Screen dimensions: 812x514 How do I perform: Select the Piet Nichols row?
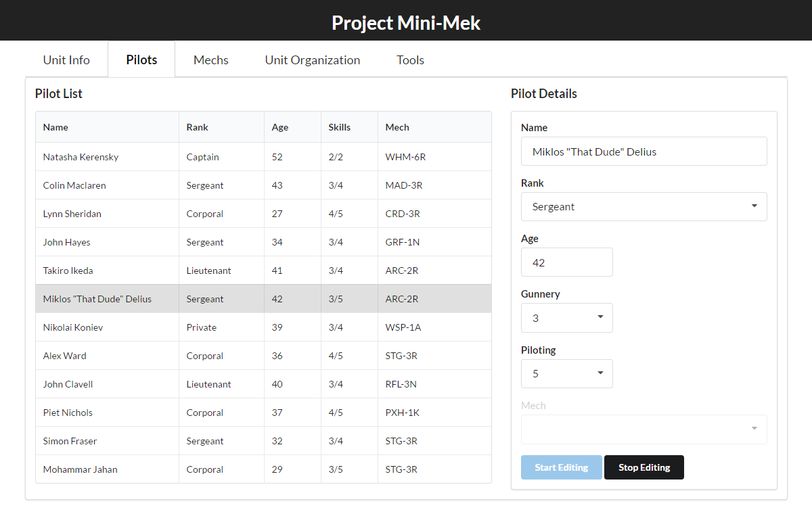pyautogui.click(x=264, y=413)
